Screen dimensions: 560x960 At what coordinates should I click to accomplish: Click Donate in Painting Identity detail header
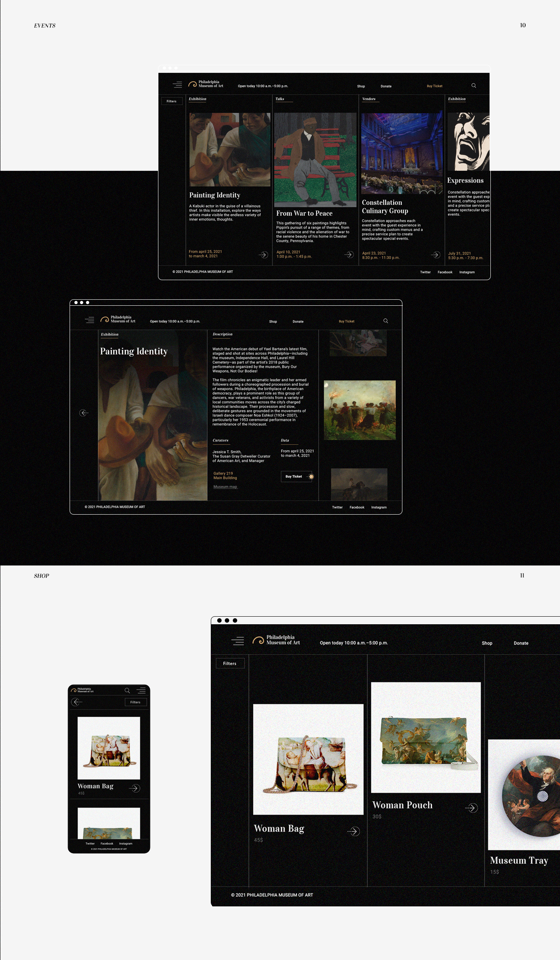(x=298, y=321)
